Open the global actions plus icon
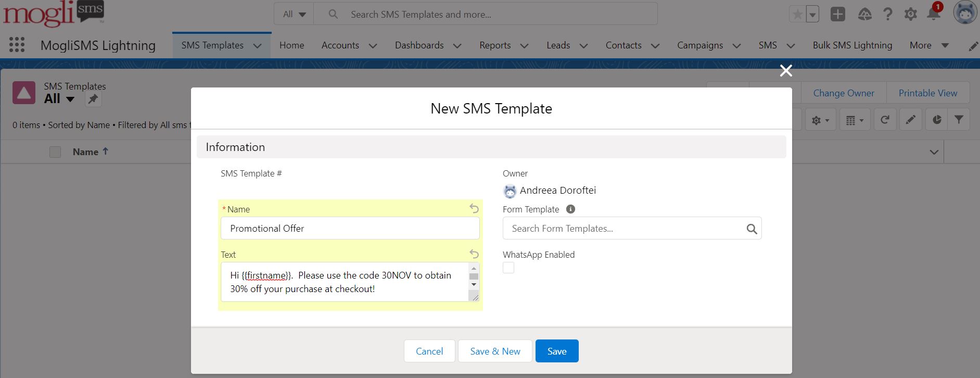The height and width of the screenshot is (378, 980). [x=838, y=14]
